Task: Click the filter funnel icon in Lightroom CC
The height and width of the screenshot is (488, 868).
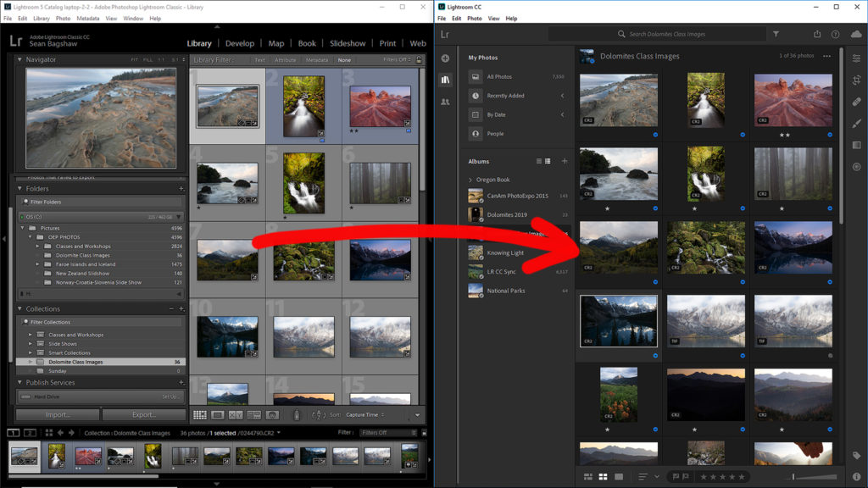Action: tap(776, 34)
